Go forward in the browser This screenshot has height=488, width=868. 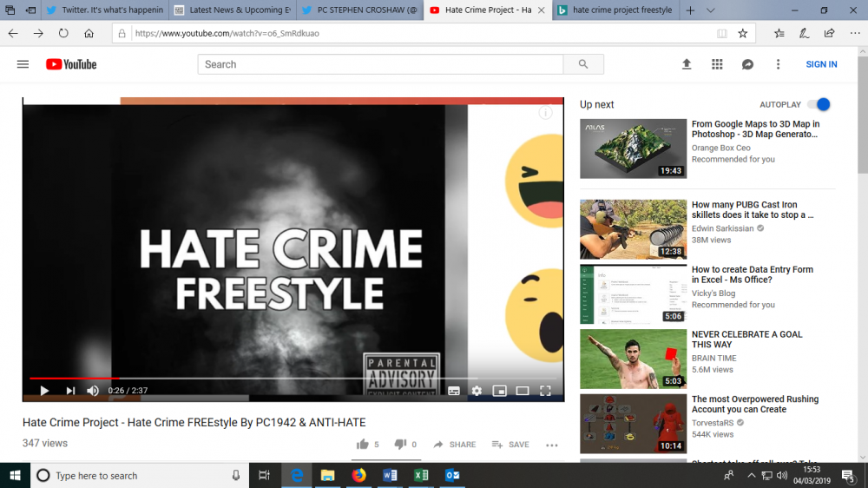(x=38, y=33)
